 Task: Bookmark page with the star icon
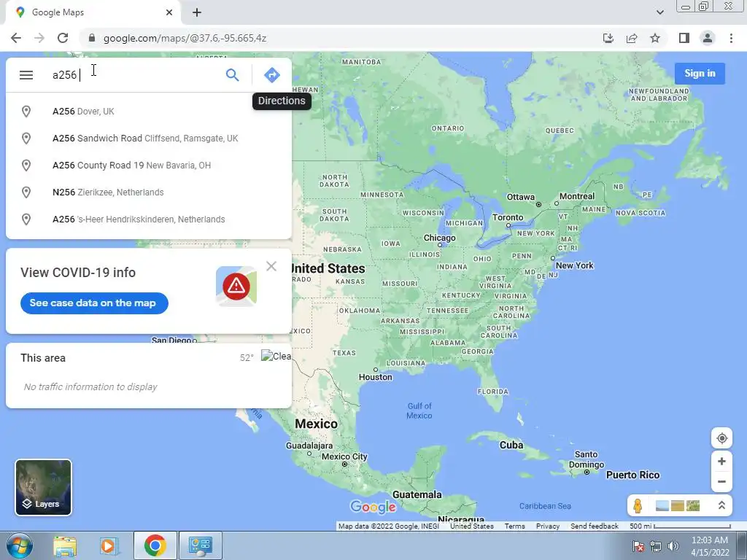click(655, 38)
